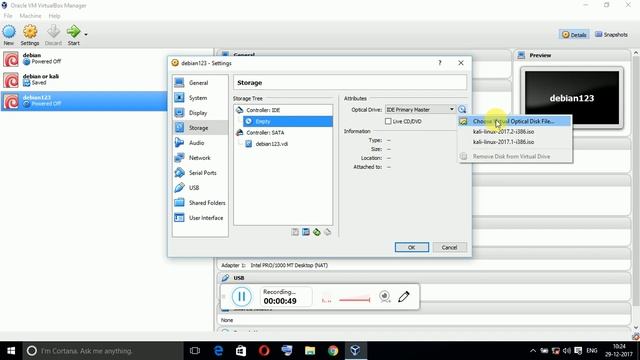Adjust the recorder audio level slider
The height and width of the screenshot is (360, 640).
pyautogui.click(x=354, y=300)
